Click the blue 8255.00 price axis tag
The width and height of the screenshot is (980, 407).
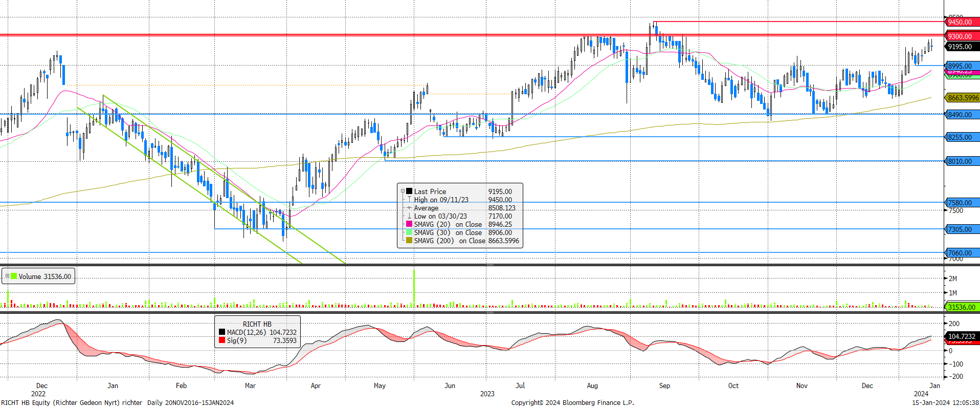pyautogui.click(x=962, y=137)
